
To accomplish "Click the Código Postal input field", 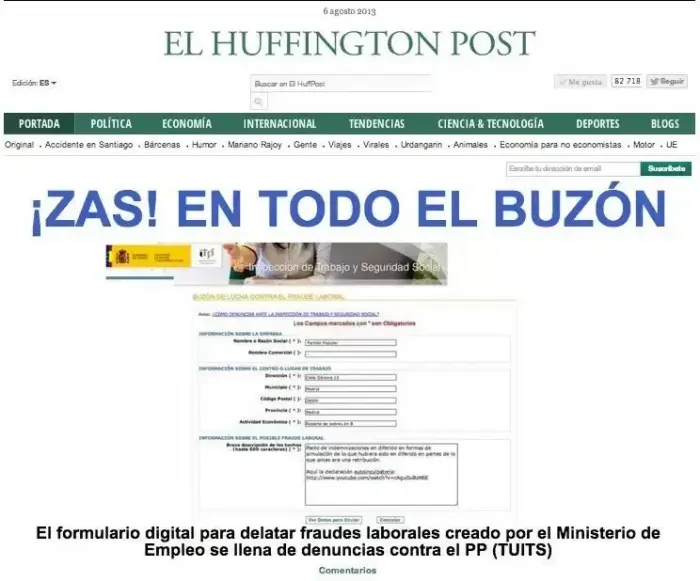I will click(x=350, y=401).
